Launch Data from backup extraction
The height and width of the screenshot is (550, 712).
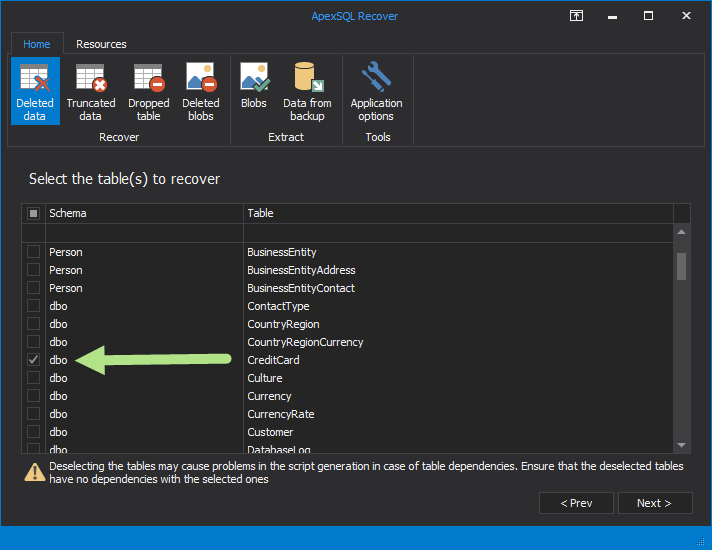(307, 91)
